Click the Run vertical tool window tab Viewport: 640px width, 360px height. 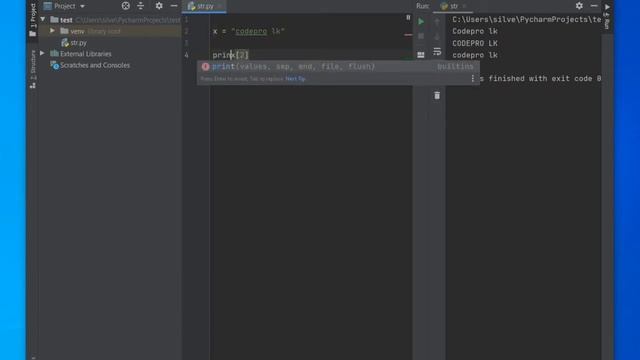point(607,16)
